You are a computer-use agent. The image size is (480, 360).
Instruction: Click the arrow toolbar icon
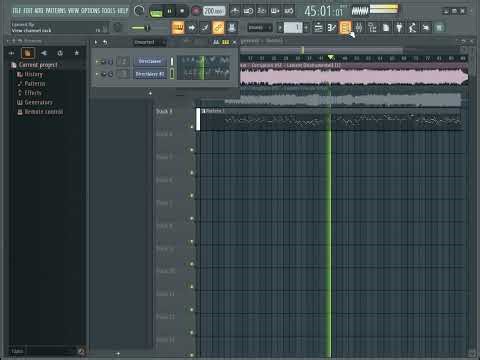tap(192, 28)
